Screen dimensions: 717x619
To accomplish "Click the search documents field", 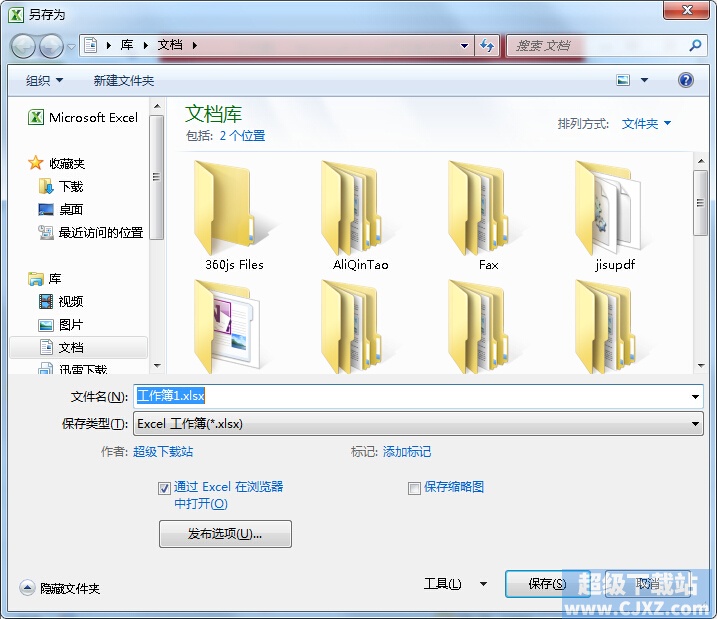I will [x=606, y=45].
